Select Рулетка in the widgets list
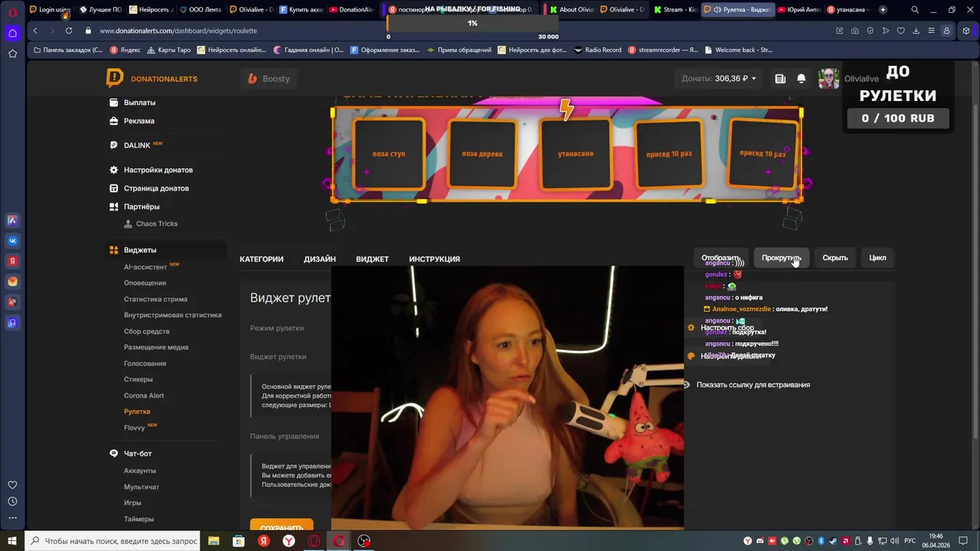The image size is (980, 551). pyautogui.click(x=137, y=412)
